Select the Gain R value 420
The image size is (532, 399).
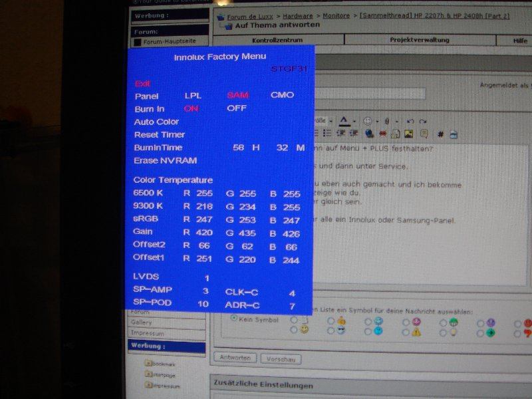tap(204, 232)
